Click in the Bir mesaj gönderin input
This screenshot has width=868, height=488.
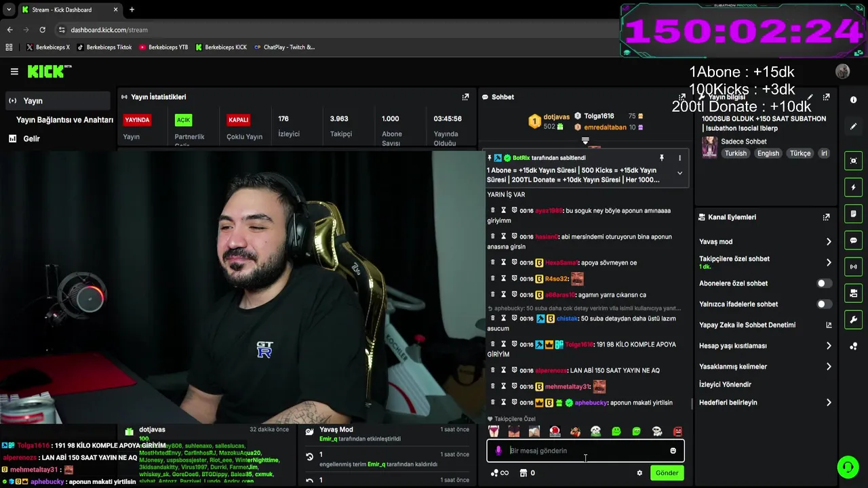tap(587, 451)
